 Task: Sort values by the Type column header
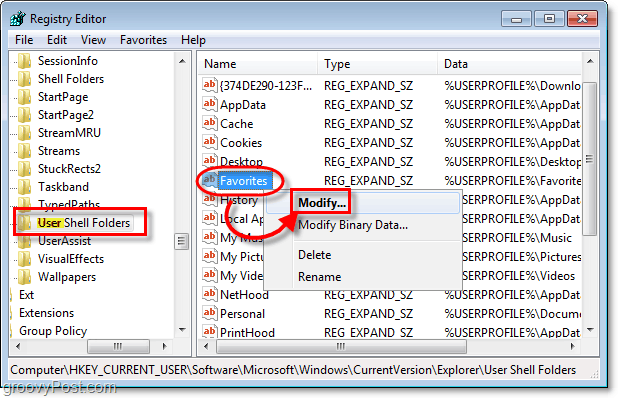point(378,64)
